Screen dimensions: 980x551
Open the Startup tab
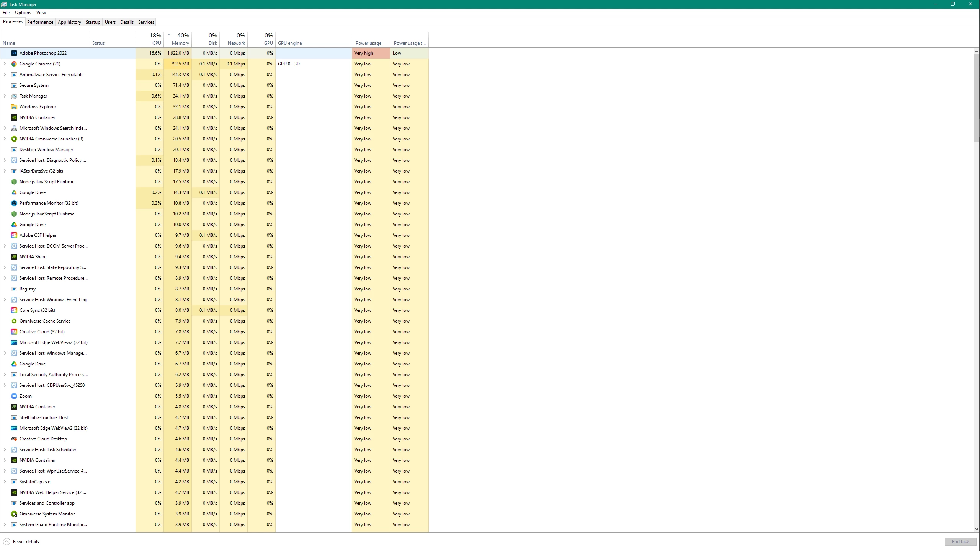[93, 22]
